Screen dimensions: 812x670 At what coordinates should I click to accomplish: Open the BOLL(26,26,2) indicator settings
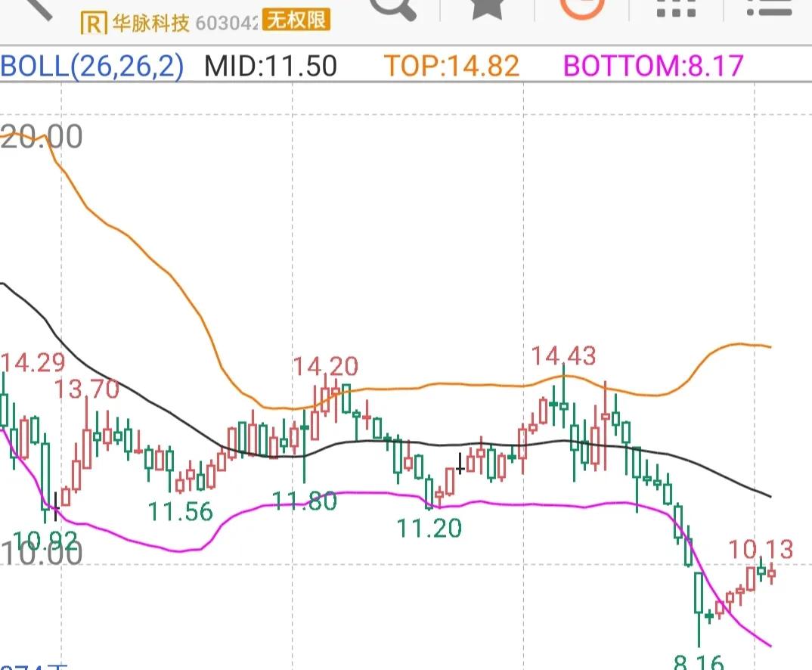[92, 67]
